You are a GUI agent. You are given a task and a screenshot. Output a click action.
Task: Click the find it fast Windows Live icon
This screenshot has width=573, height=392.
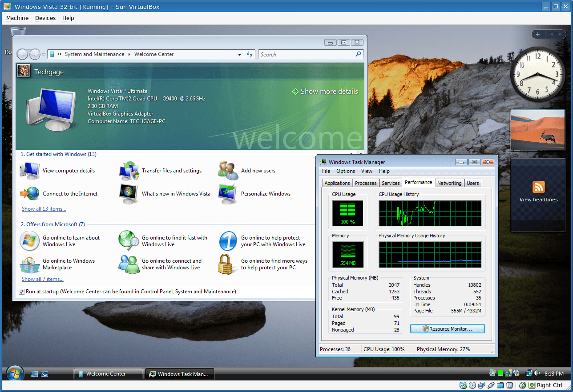[129, 241]
